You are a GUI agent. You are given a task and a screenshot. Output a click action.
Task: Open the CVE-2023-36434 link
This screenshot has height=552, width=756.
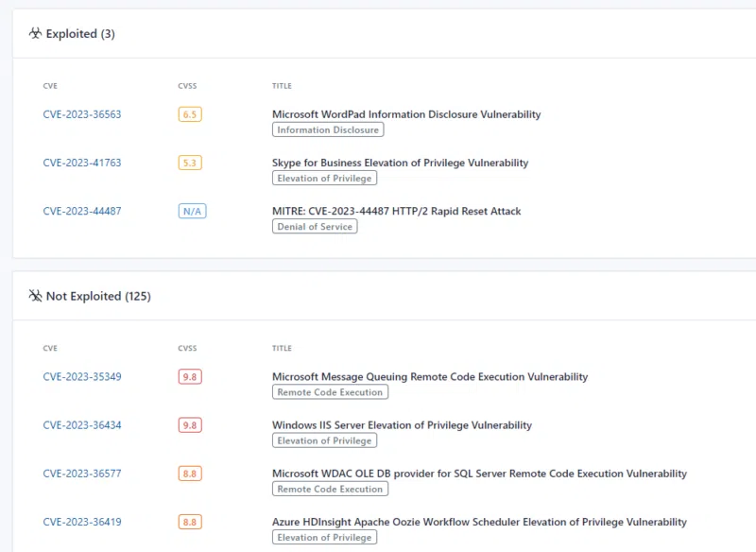point(82,424)
